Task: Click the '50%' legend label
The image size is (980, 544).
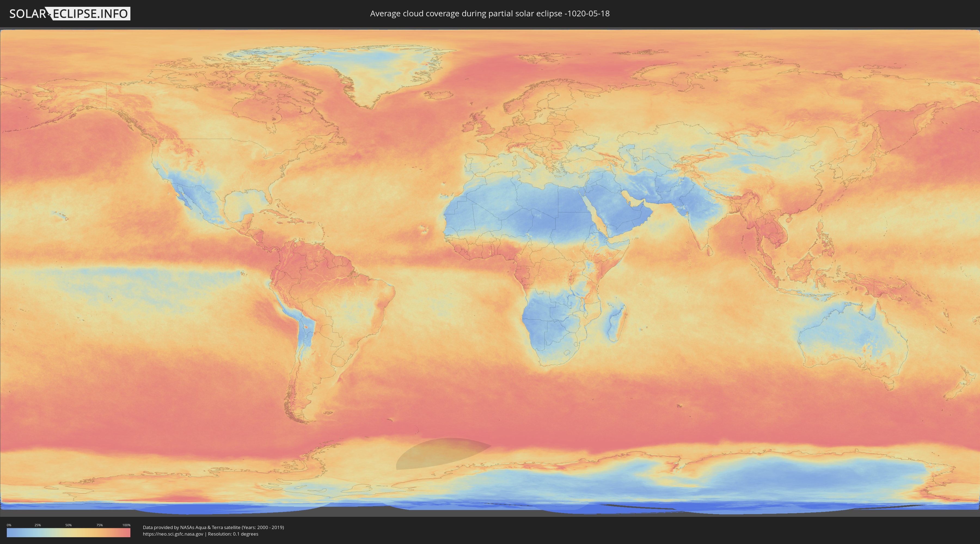Action: (x=69, y=525)
